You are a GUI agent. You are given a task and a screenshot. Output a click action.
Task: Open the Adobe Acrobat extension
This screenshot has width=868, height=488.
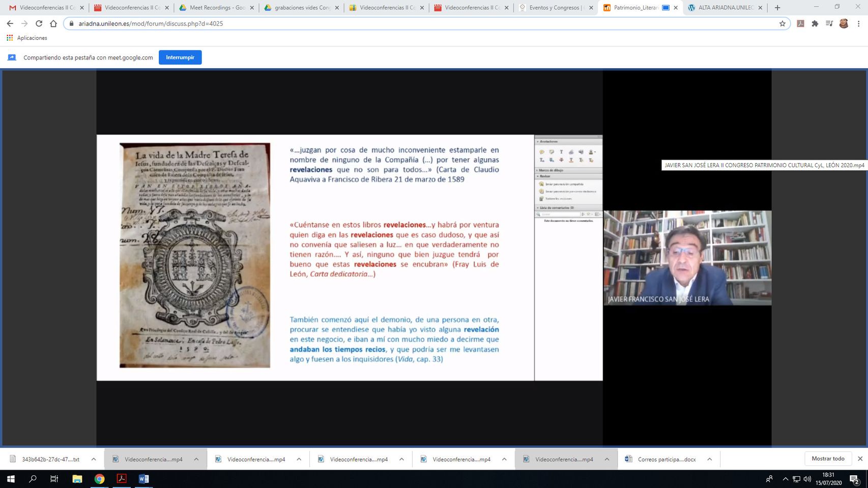click(800, 23)
